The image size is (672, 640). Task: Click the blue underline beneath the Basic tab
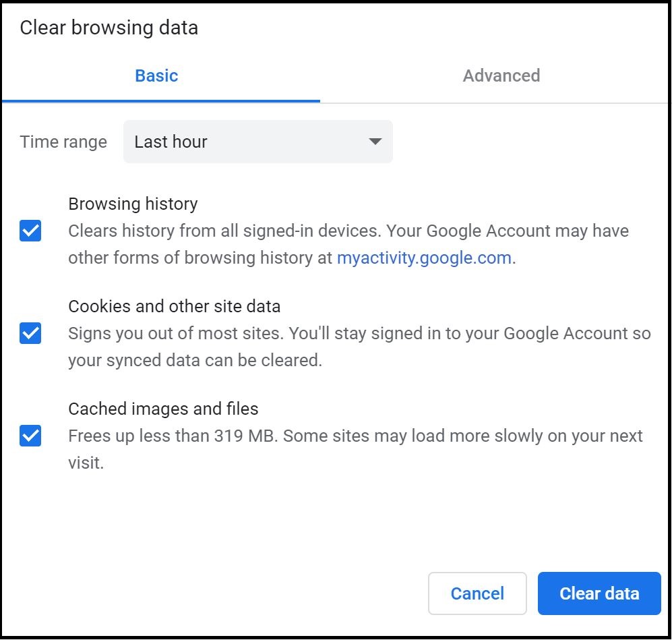[160, 101]
